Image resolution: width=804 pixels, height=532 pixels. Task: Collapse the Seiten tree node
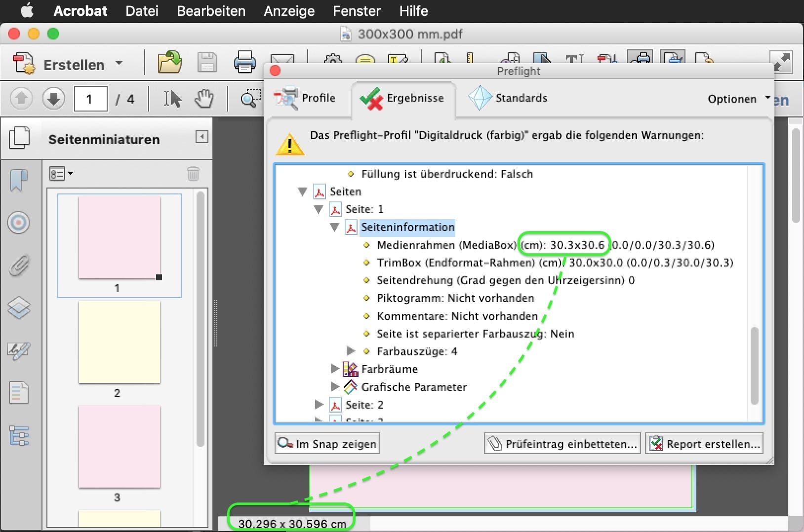click(x=303, y=191)
